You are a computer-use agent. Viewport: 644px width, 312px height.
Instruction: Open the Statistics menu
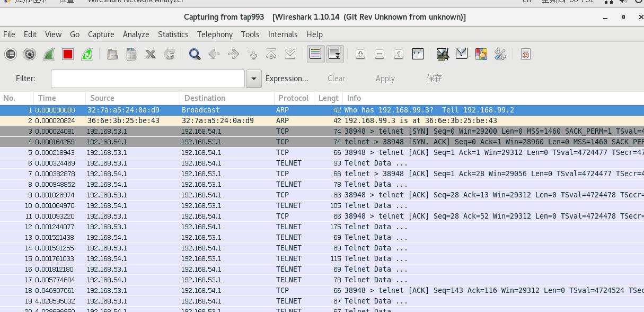(173, 34)
